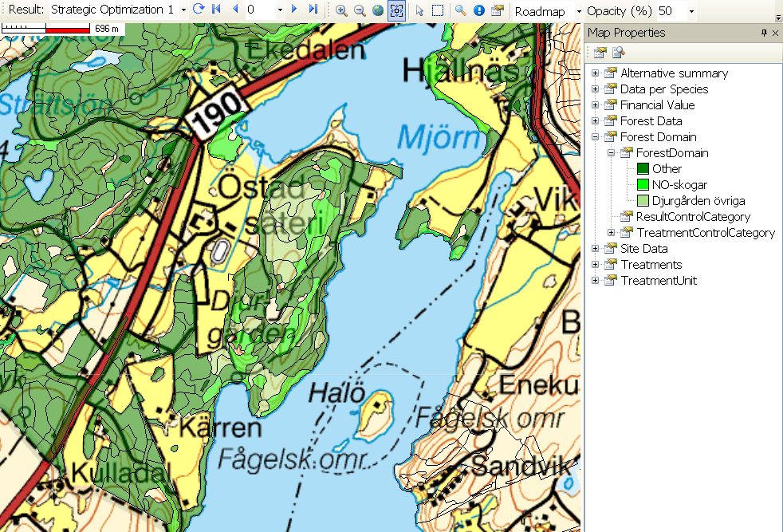Select Forest Data tree item
Image resolution: width=783 pixels, height=532 pixels.
click(651, 121)
